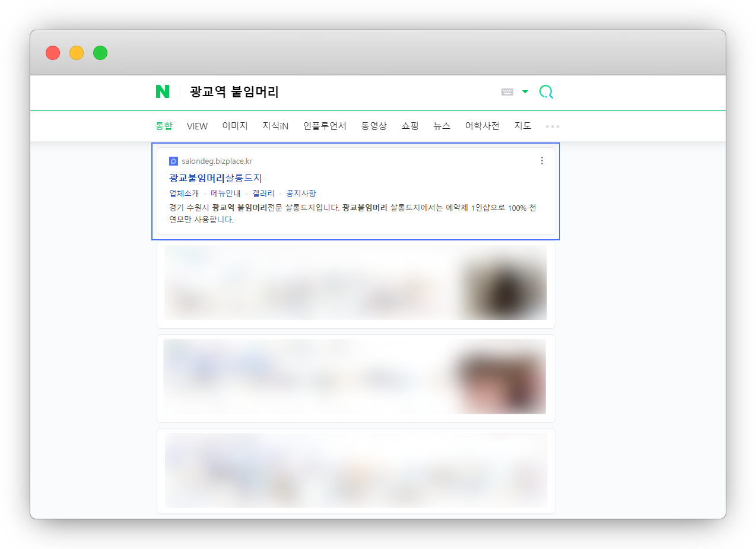
Task: Click the green search magnifier icon
Action: pos(546,92)
